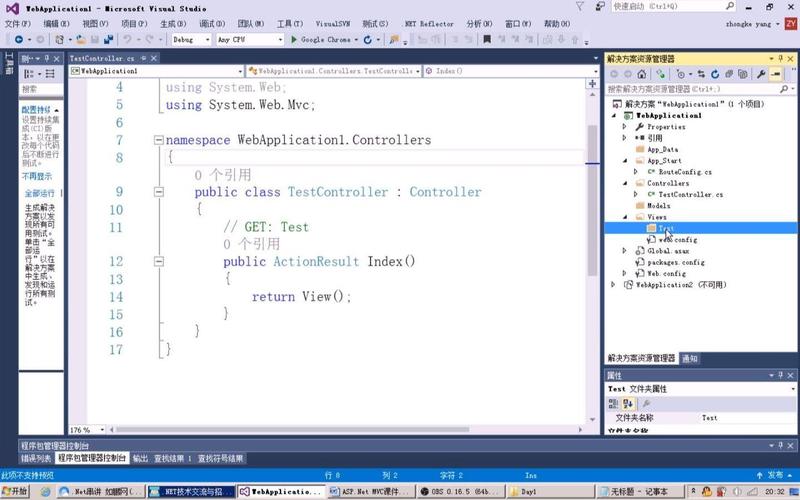Click the feedback icon in title bar
800x500 pixels.
coord(600,6)
